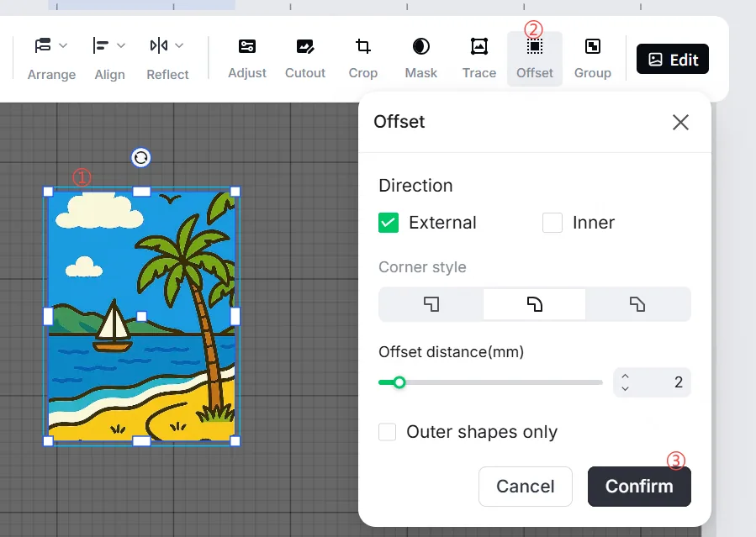The image size is (756, 537).
Task: Open the Align dropdown chevron
Action: pyautogui.click(x=121, y=45)
